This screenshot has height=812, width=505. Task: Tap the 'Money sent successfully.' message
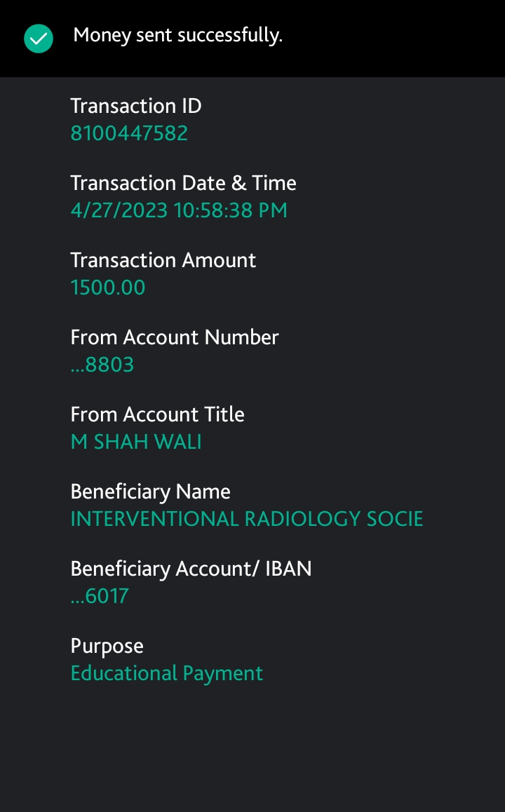[177, 35]
